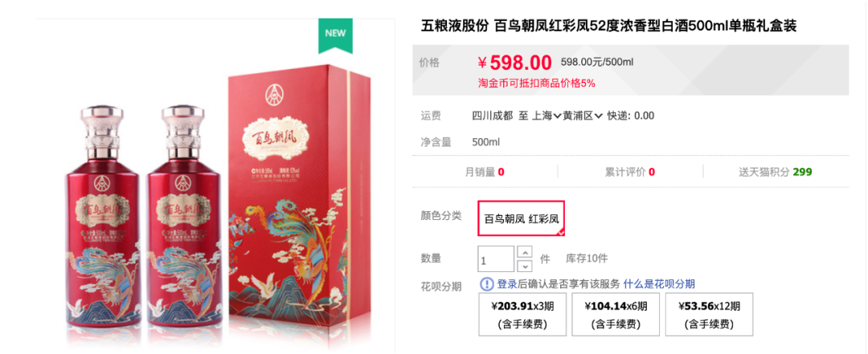Click the blue info icon beside 登录
This screenshot has width=868, height=354.
coord(486,284)
